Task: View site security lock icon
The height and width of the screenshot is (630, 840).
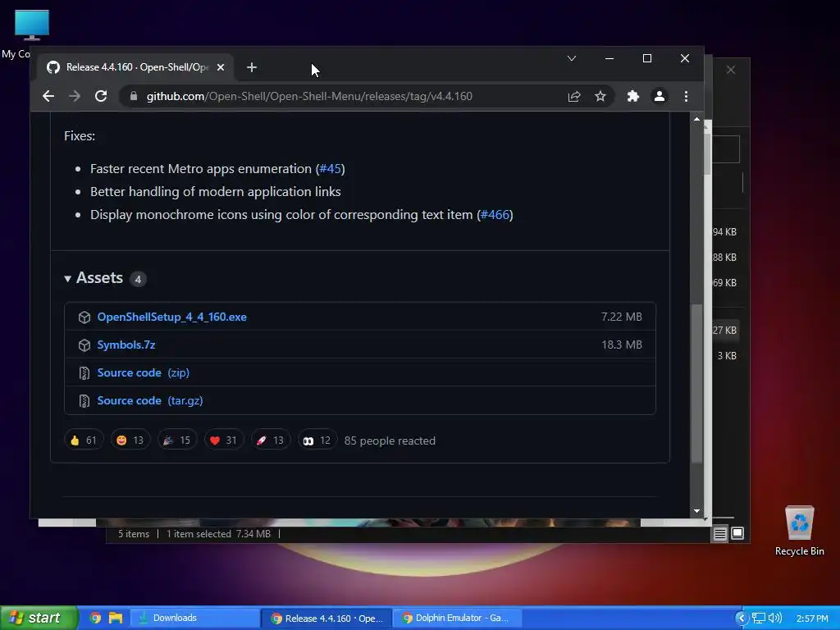Action: pyautogui.click(x=134, y=97)
